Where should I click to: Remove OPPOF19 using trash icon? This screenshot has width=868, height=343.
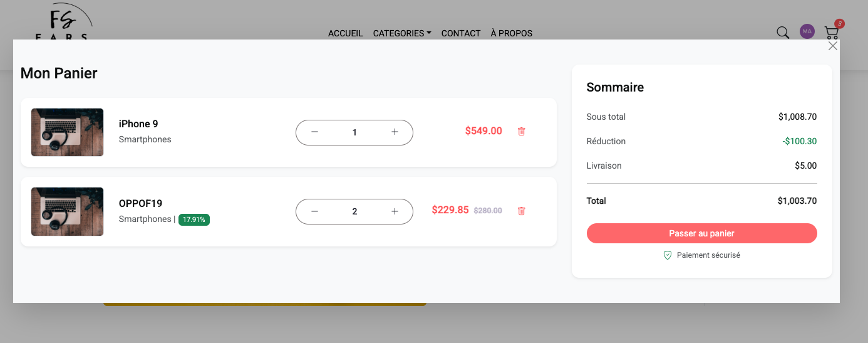[521, 211]
